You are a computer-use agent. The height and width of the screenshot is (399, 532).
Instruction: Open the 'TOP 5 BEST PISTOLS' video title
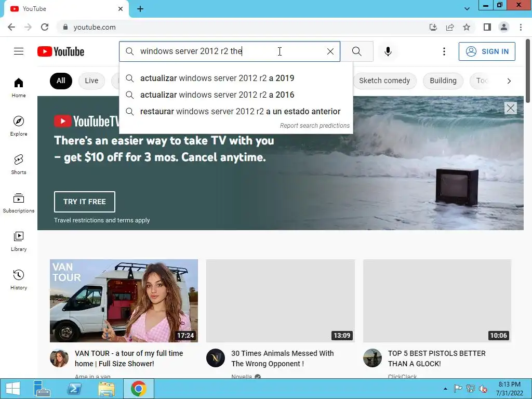click(x=436, y=358)
